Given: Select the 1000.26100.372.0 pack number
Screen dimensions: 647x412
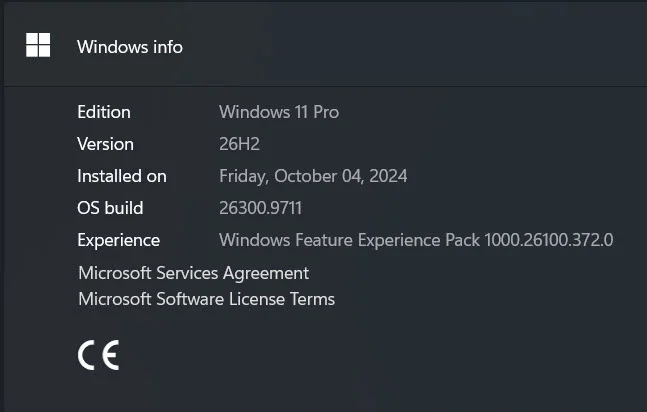Looking at the screenshot, I should point(549,240).
